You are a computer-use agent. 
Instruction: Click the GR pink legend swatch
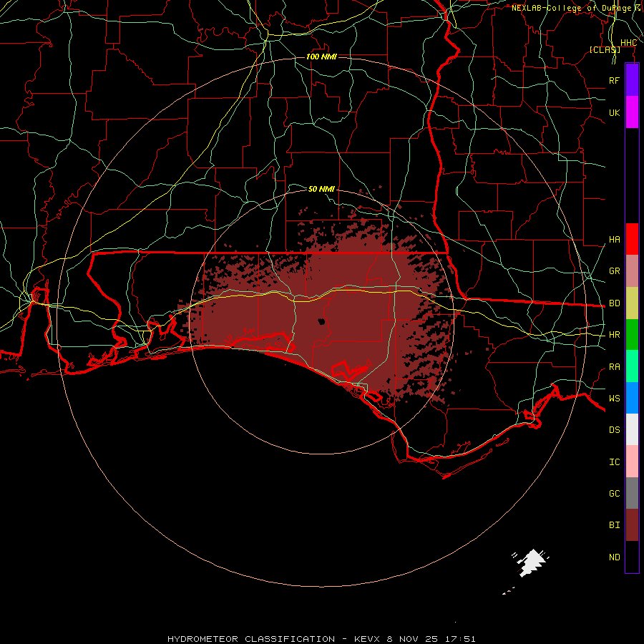(x=632, y=271)
